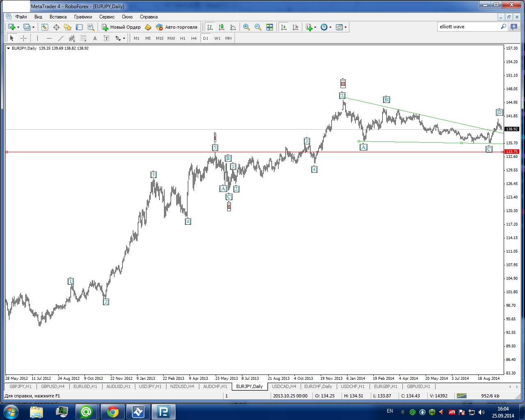Switch to the GBPJPY,H1 chart tab
The width and height of the screenshot is (525, 420).
(x=21, y=386)
